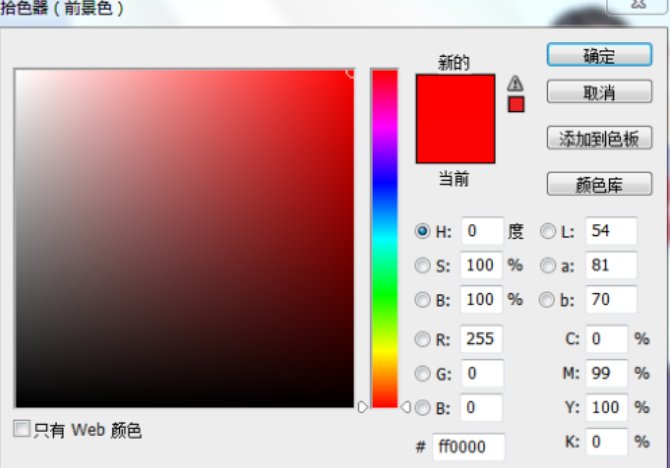Select the H hue radio button

point(422,231)
